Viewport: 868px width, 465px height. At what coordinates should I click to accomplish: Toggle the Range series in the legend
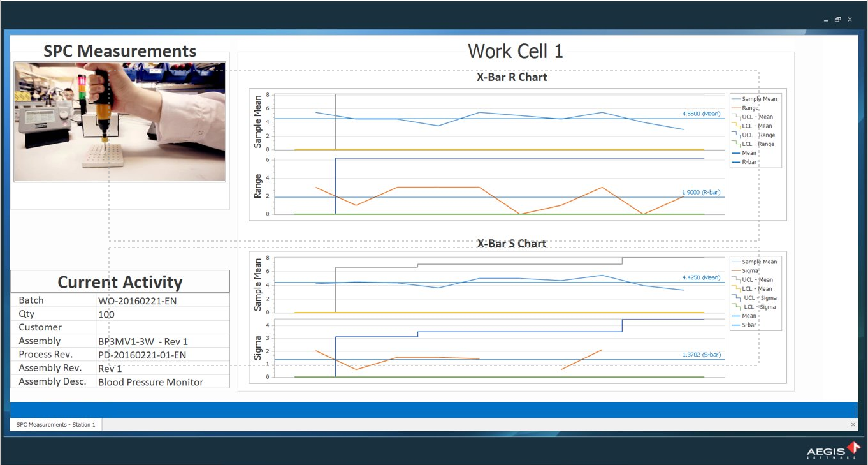pos(750,108)
